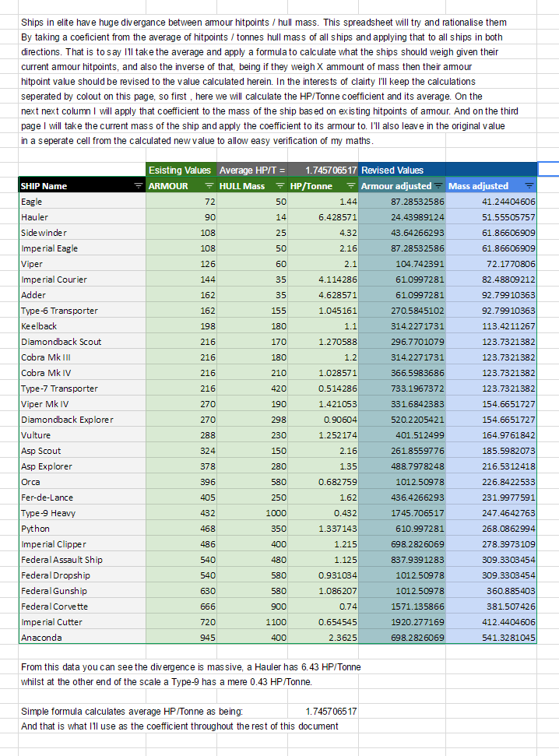Select the 'Federal Corvette' cell
The width and height of the screenshot is (559, 756).
(83, 607)
